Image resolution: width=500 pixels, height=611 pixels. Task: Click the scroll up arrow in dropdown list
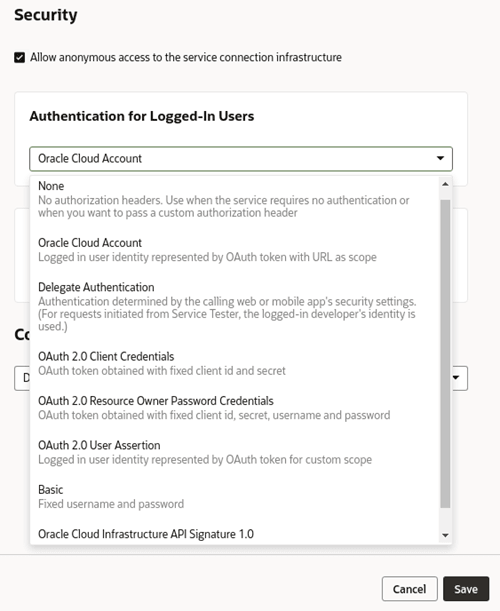coord(445,184)
